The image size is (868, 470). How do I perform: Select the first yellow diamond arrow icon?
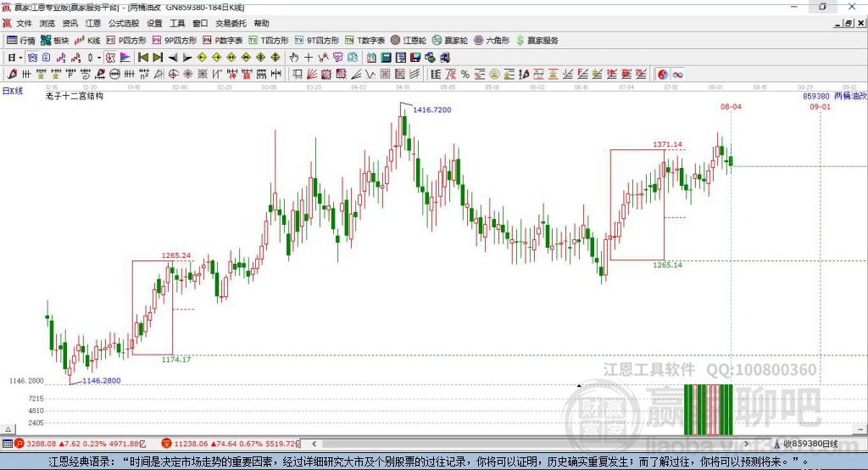(202, 58)
